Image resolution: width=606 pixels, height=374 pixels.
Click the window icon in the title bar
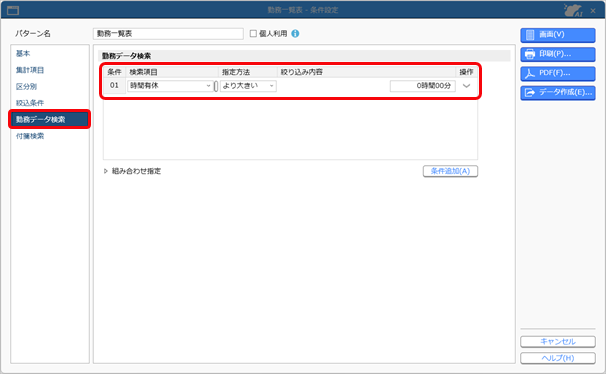13,10
